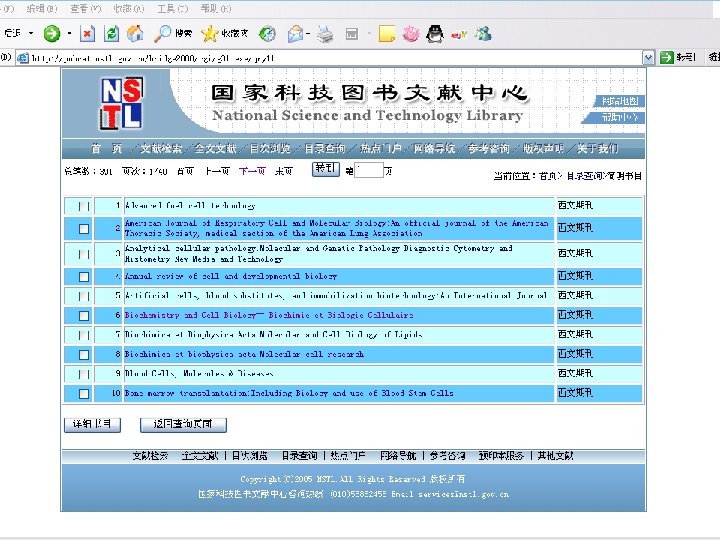Click the Stop loading icon
Screen dimensions: 720x540
pos(87,34)
